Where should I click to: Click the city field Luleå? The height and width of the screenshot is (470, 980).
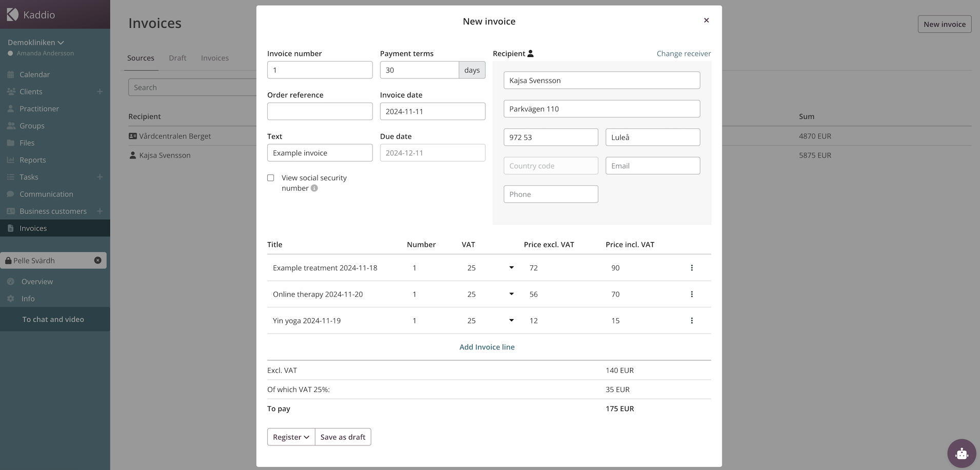pyautogui.click(x=653, y=137)
